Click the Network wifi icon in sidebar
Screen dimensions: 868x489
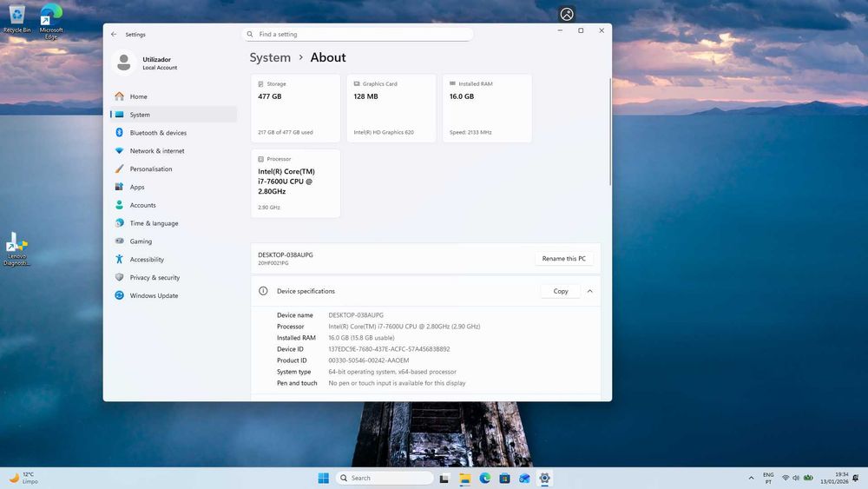click(119, 150)
